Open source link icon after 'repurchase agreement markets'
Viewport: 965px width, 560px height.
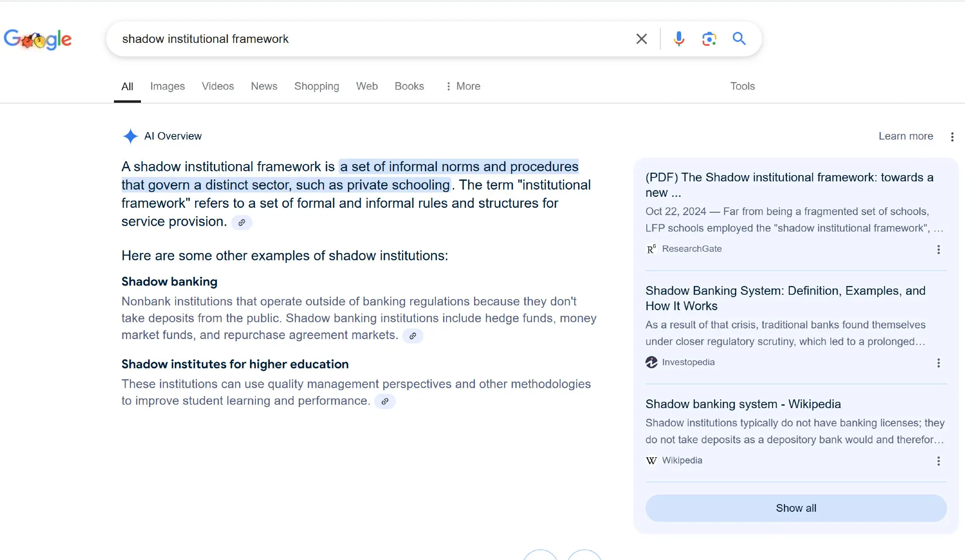pos(413,336)
